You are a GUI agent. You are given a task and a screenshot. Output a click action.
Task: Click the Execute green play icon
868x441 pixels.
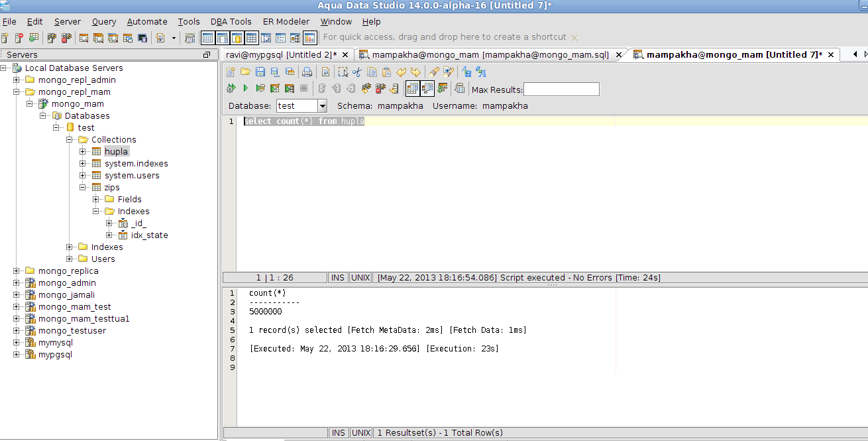click(245, 88)
